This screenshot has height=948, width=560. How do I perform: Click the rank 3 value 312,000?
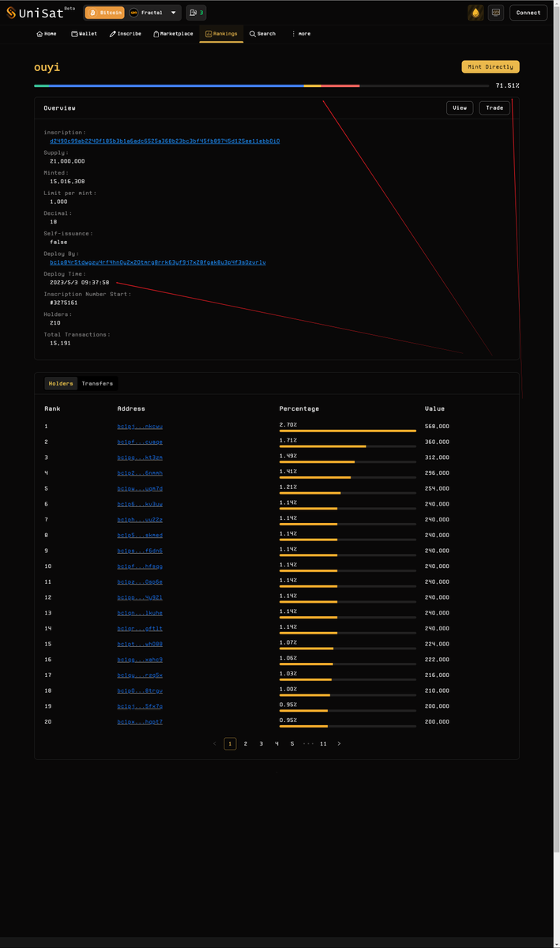(437, 457)
